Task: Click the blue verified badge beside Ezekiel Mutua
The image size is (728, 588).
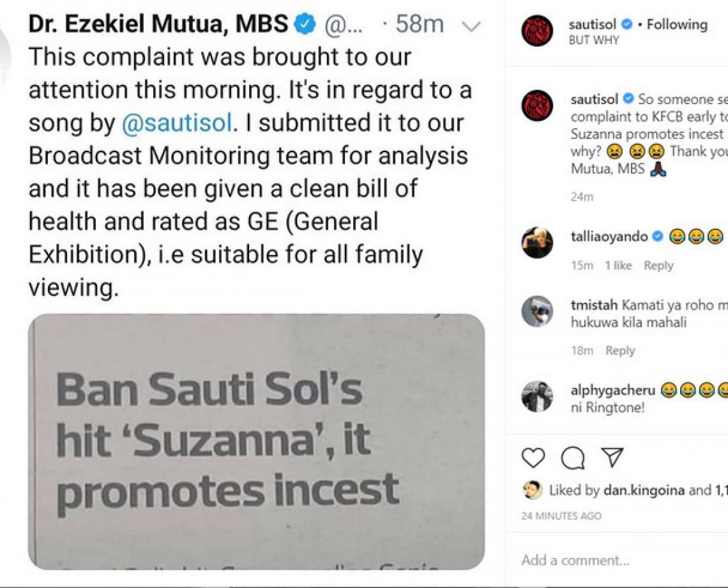Action: (306, 25)
